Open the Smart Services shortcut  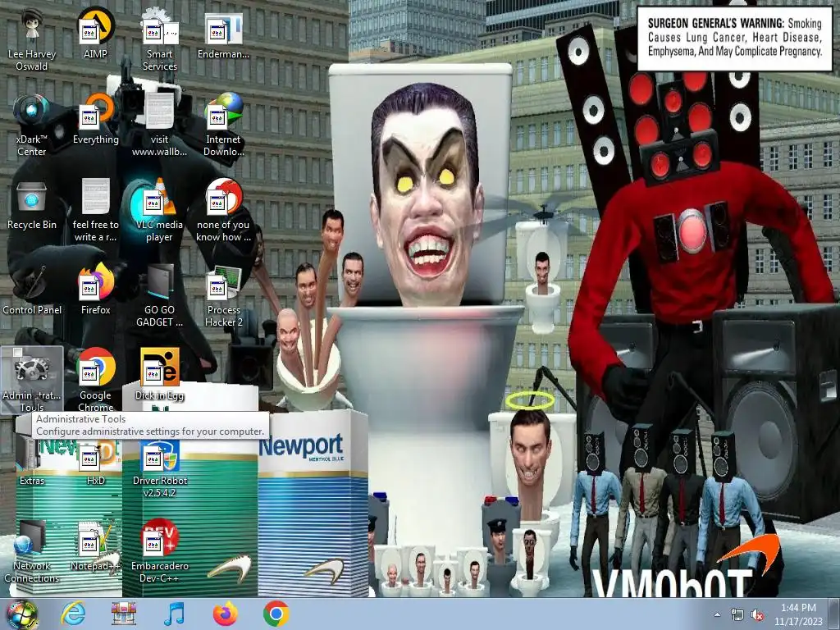[x=160, y=39]
